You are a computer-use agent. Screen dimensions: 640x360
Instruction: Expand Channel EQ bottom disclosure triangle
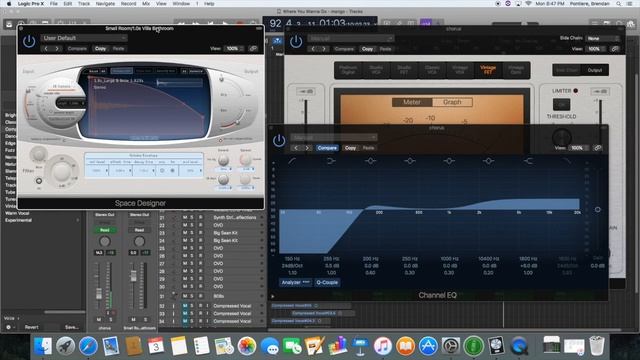click(x=273, y=296)
